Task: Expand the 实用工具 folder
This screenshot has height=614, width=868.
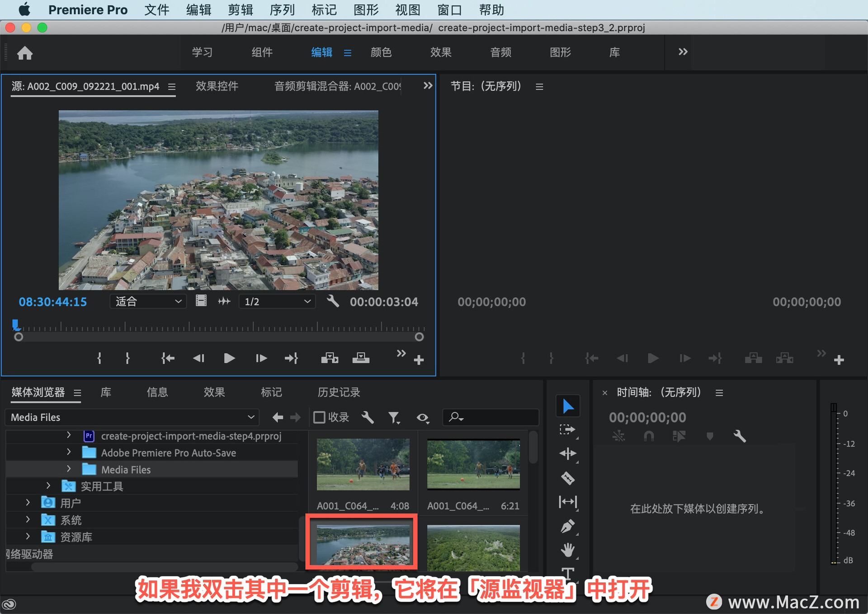Action: click(48, 485)
